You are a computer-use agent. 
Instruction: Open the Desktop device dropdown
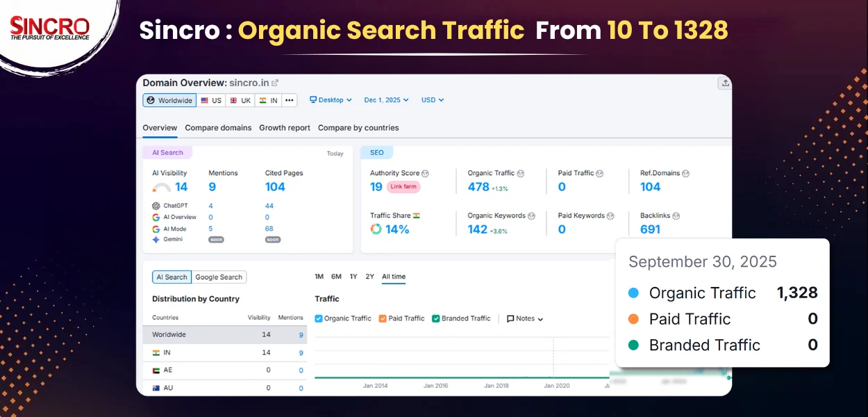point(331,100)
